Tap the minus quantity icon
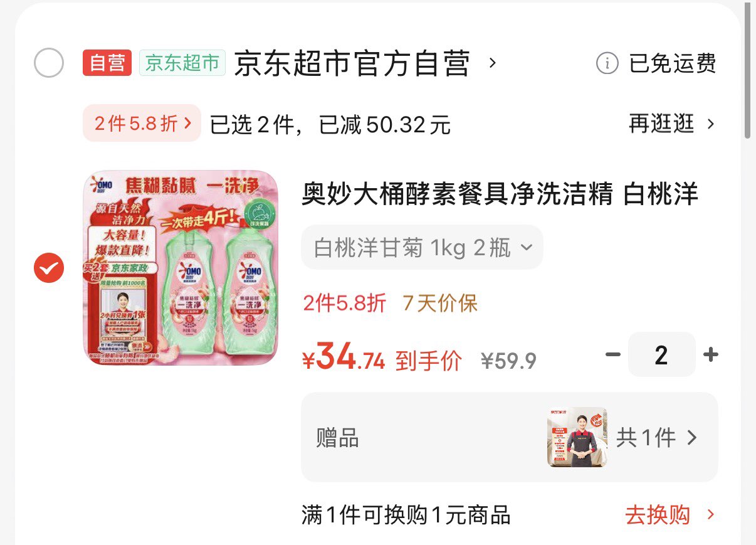The height and width of the screenshot is (545, 756). coord(612,355)
